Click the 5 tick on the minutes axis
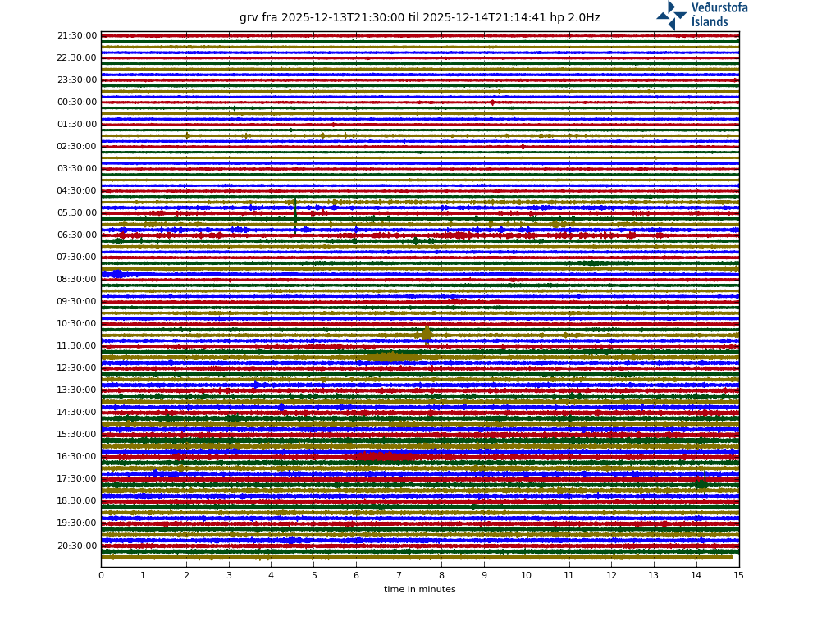This screenshot has height=630, width=840. click(x=313, y=575)
